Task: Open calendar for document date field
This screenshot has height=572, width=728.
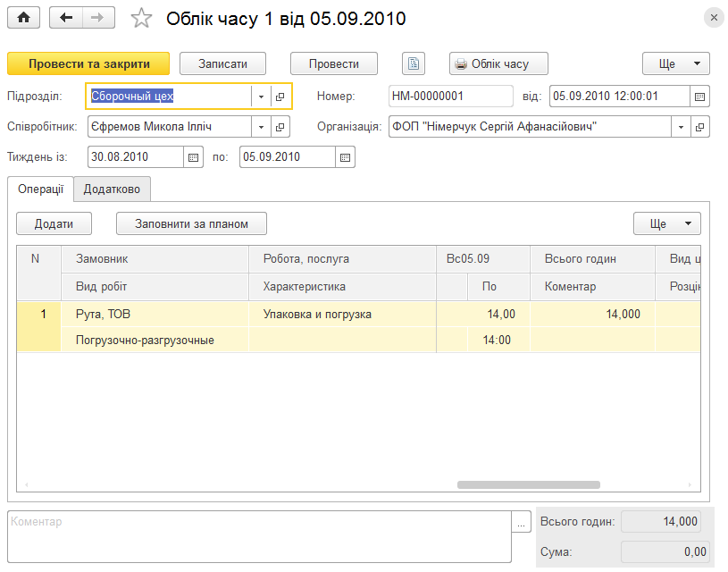Action: (699, 97)
